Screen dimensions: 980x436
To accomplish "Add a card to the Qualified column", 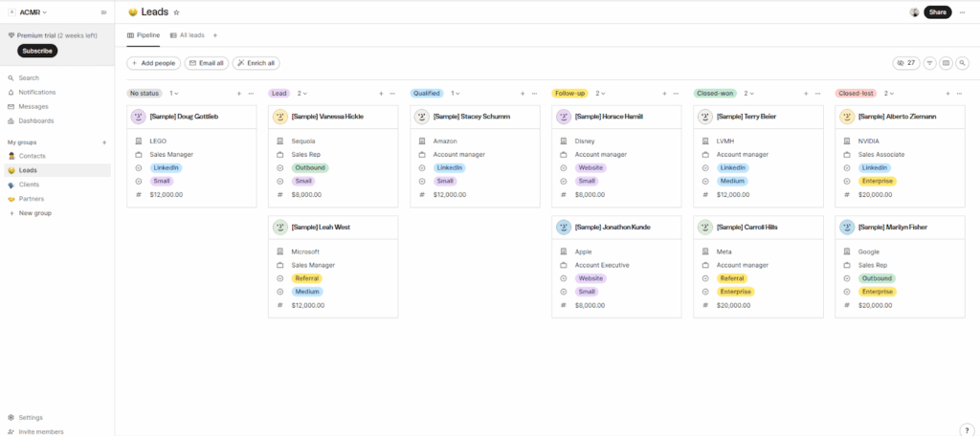I will point(523,94).
